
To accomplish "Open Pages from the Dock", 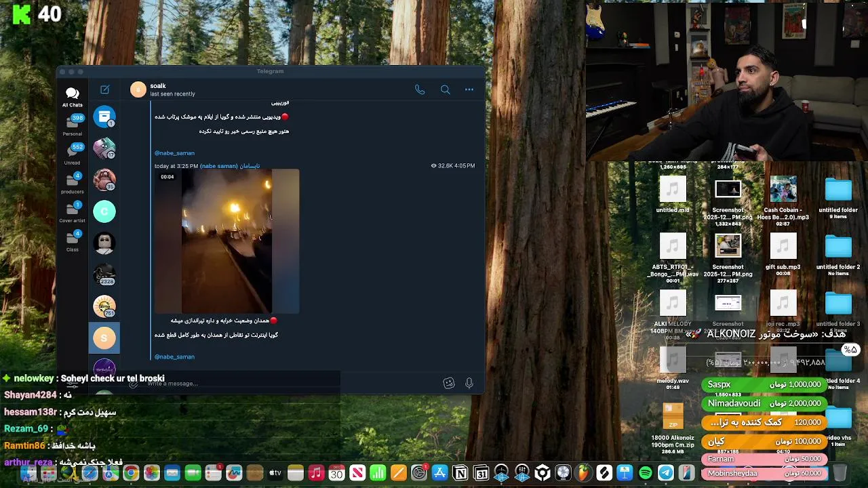I will 399,473.
